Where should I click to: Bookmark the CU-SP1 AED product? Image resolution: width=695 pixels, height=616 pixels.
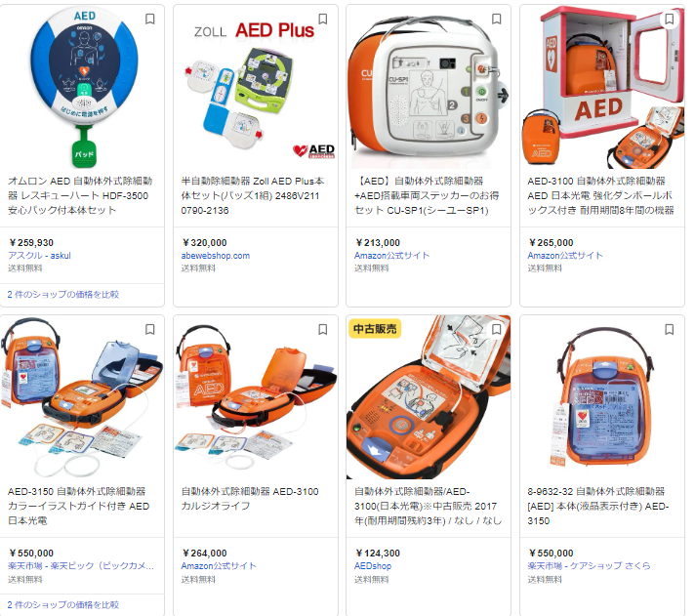[497, 20]
